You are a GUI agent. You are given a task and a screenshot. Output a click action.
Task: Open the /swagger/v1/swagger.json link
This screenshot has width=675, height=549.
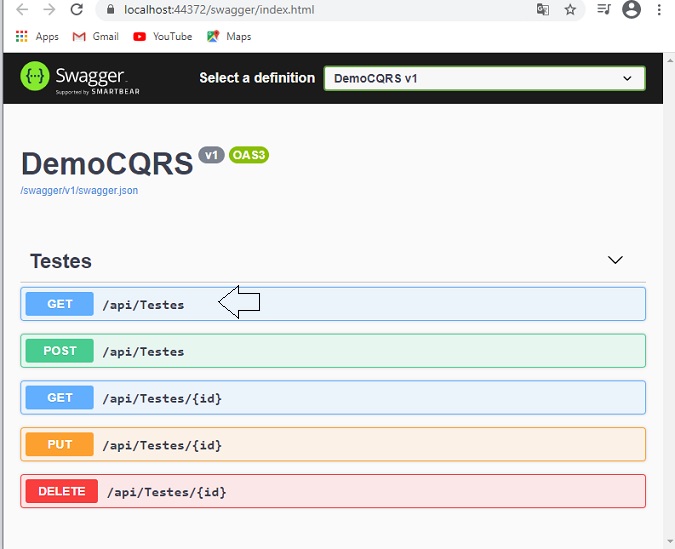79,190
